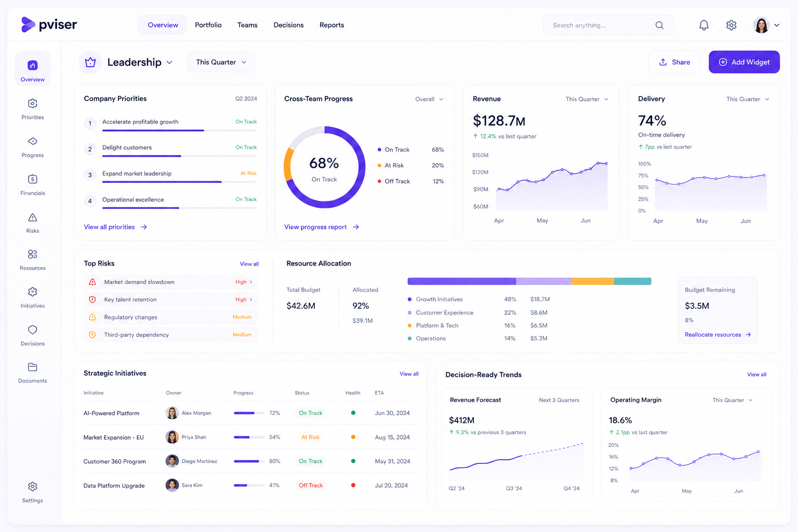Click the user profile avatar
The height and width of the screenshot is (532, 798).
coord(761,25)
